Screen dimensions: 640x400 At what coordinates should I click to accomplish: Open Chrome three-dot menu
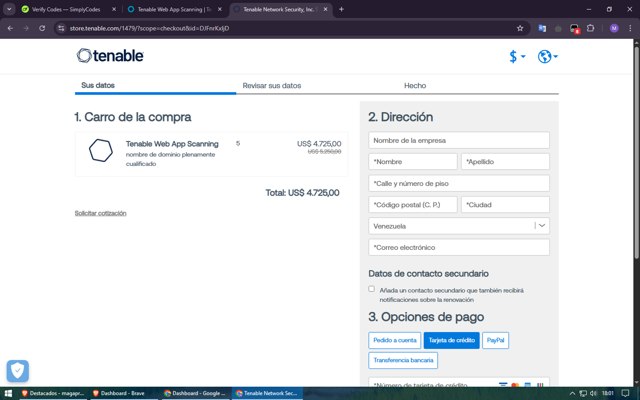tap(630, 28)
